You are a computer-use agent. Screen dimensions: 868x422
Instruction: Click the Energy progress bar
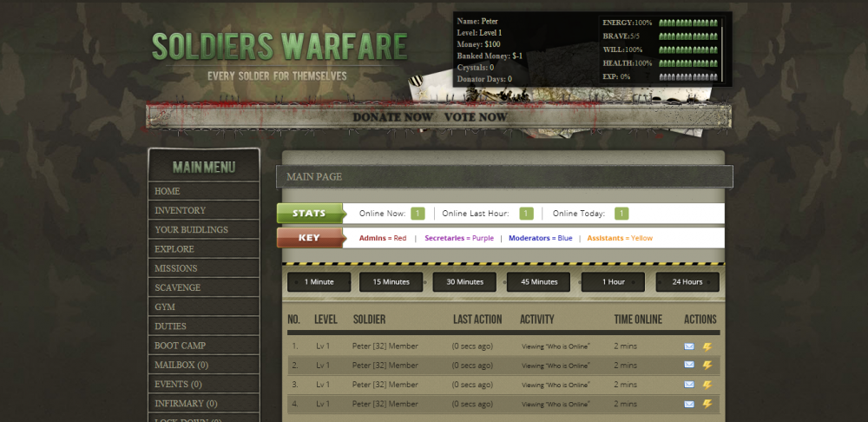click(x=688, y=23)
